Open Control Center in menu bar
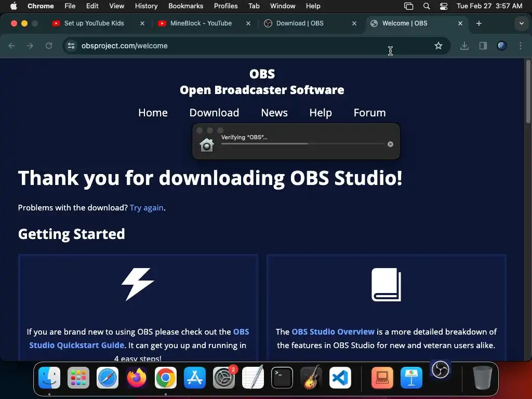 pyautogui.click(x=444, y=6)
